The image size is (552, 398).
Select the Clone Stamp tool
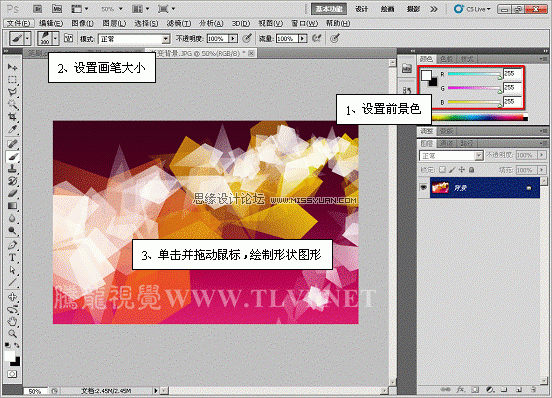tap(12, 169)
